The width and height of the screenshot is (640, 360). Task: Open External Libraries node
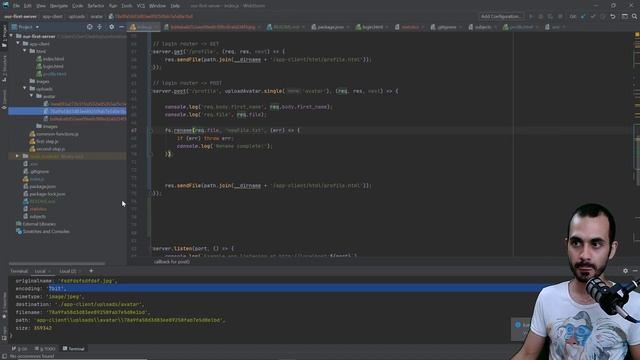coord(39,224)
